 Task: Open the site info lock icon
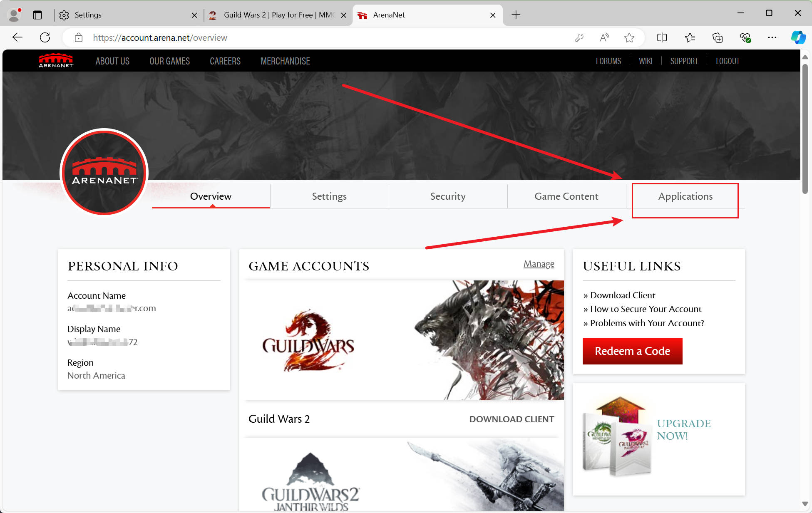(78, 38)
